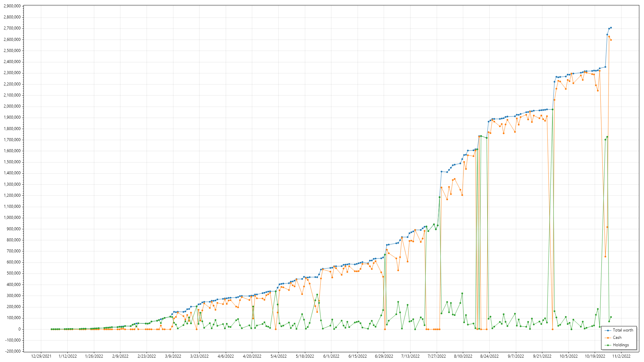Click the 100,000 y-axis label

13,318
